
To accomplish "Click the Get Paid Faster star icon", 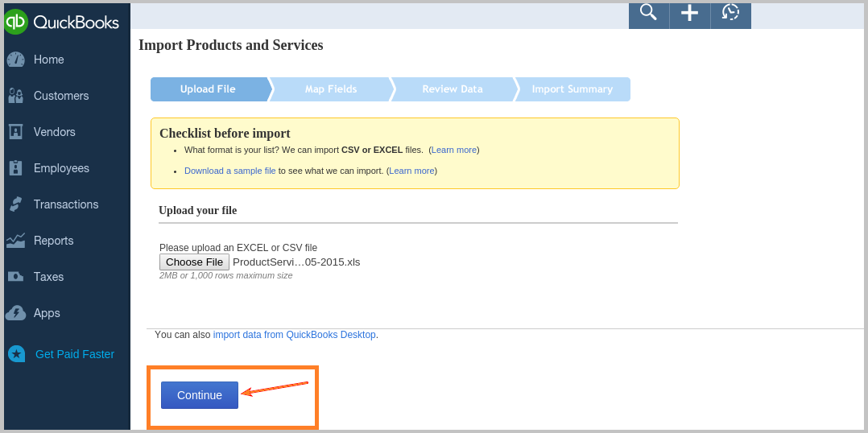I will 17,354.
